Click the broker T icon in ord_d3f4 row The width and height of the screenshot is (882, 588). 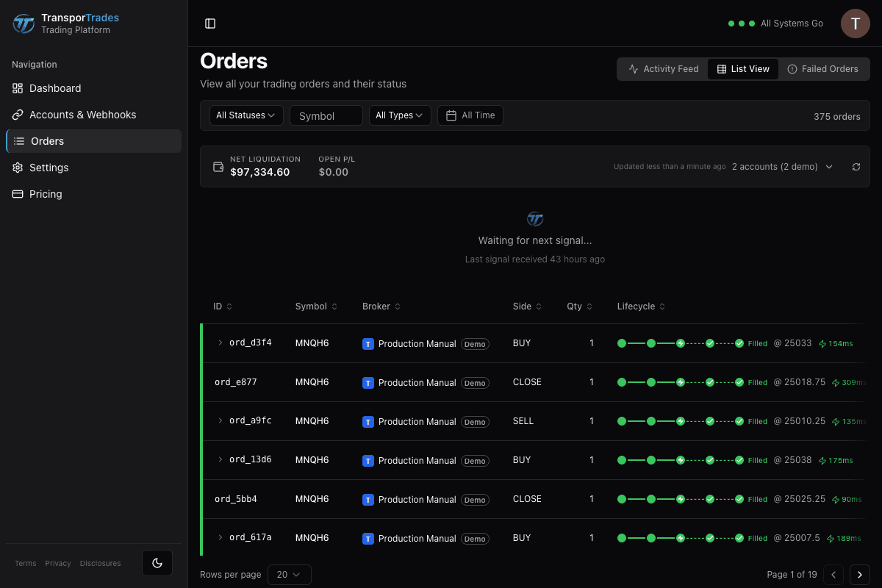(x=368, y=344)
